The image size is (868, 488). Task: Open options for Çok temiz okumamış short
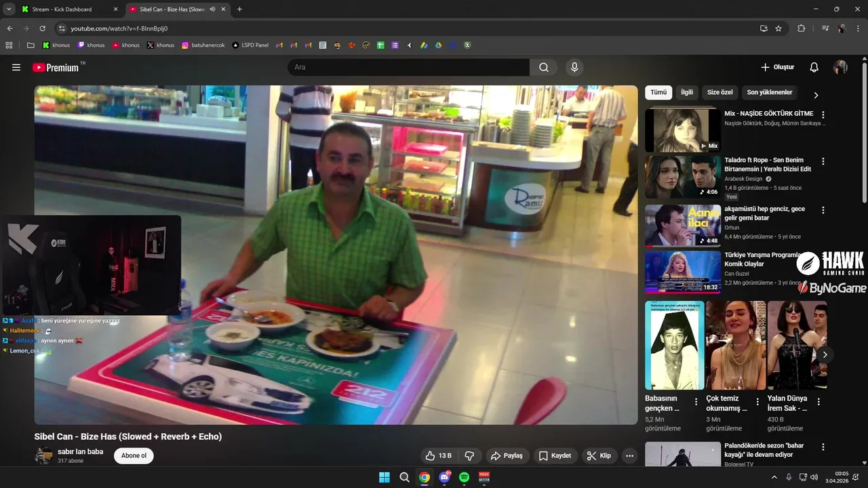pyautogui.click(x=757, y=401)
